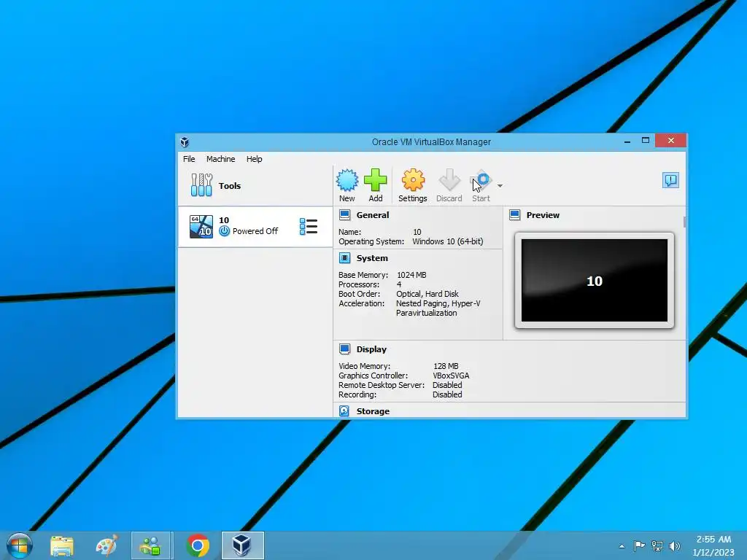Open the General settings heading link

pyautogui.click(x=373, y=215)
